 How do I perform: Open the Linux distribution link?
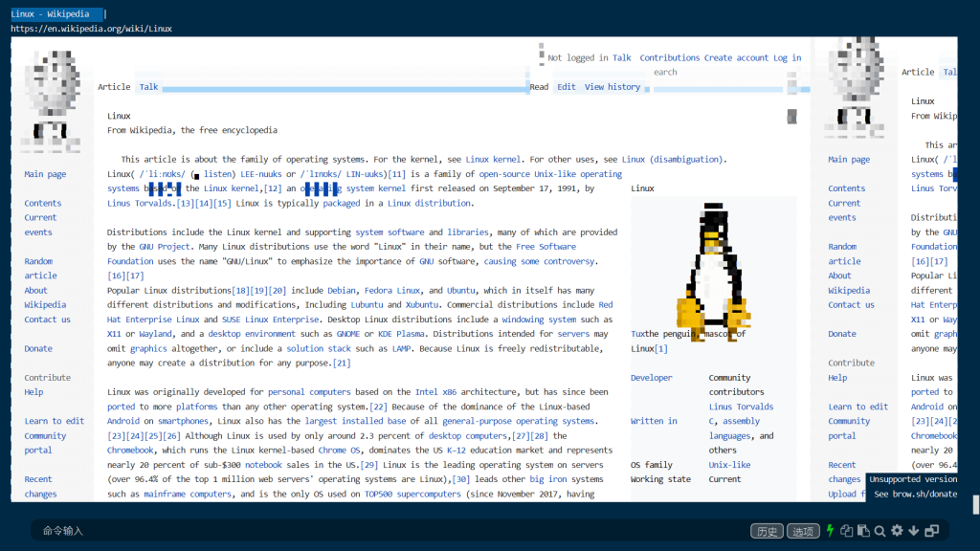[429, 203]
